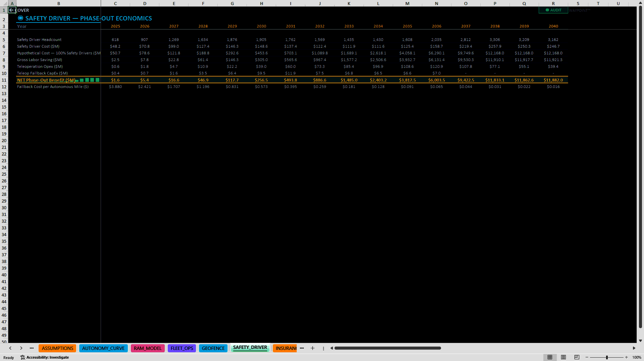Click 'Safety Driver Cost ($M)' label
This screenshot has width=644, height=361.
click(x=38, y=46)
